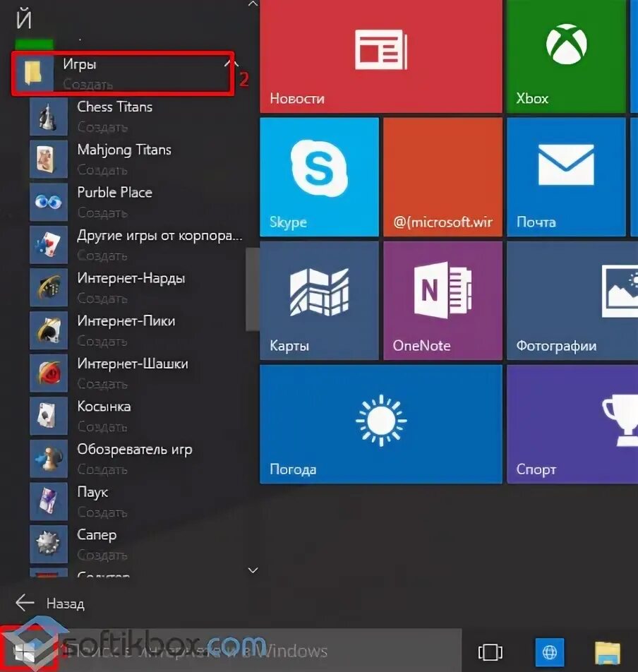Viewport: 638px width, 672px height.
Task: Open the Карты maps tile
Action: 319,301
